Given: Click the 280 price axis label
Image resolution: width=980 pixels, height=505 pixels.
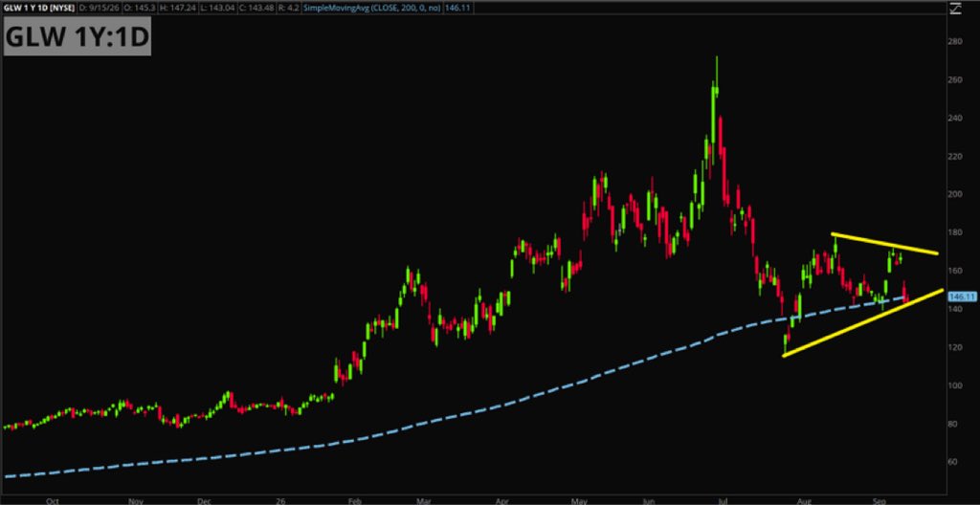Looking at the screenshot, I should [956, 42].
